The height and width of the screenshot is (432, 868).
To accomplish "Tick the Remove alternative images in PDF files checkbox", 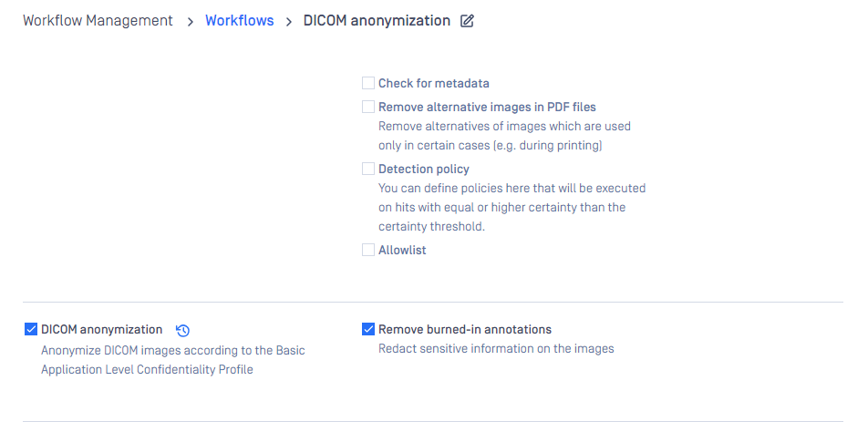I will coord(368,107).
